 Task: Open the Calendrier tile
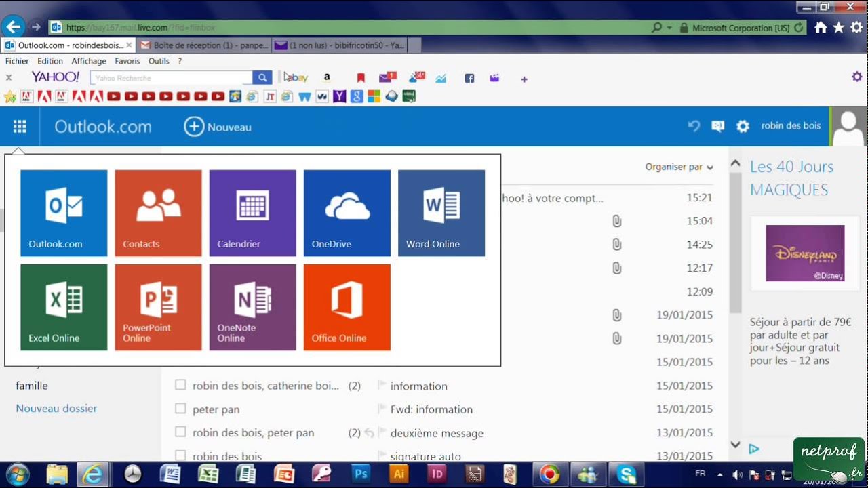pos(252,213)
